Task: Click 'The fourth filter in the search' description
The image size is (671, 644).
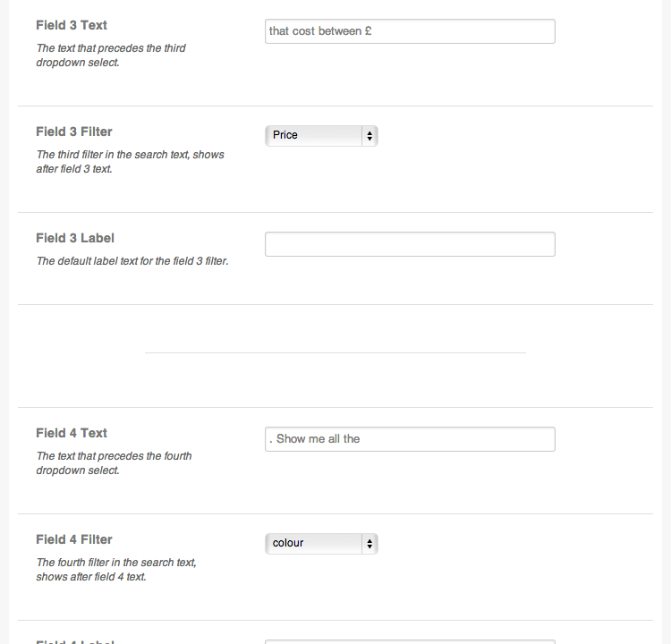Action: point(116,570)
